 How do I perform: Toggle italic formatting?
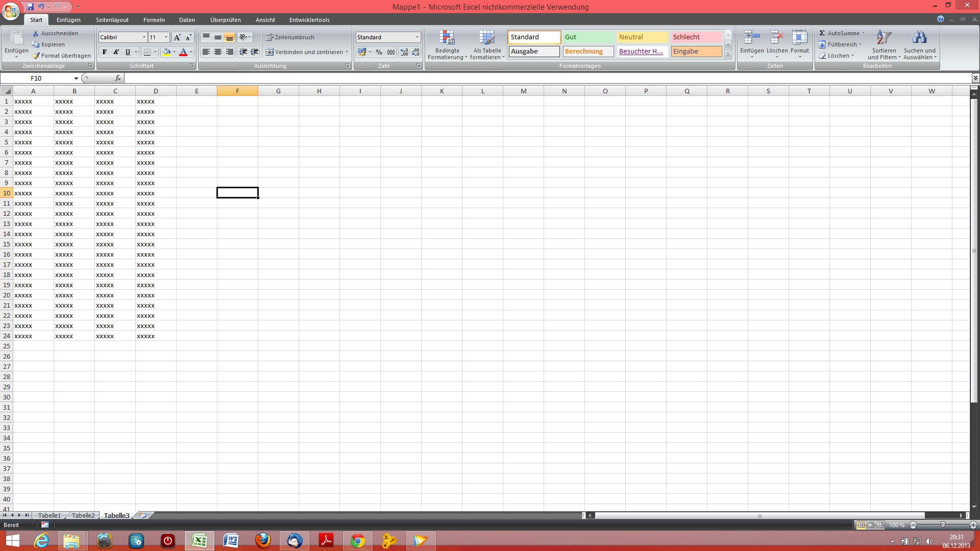pyautogui.click(x=116, y=52)
